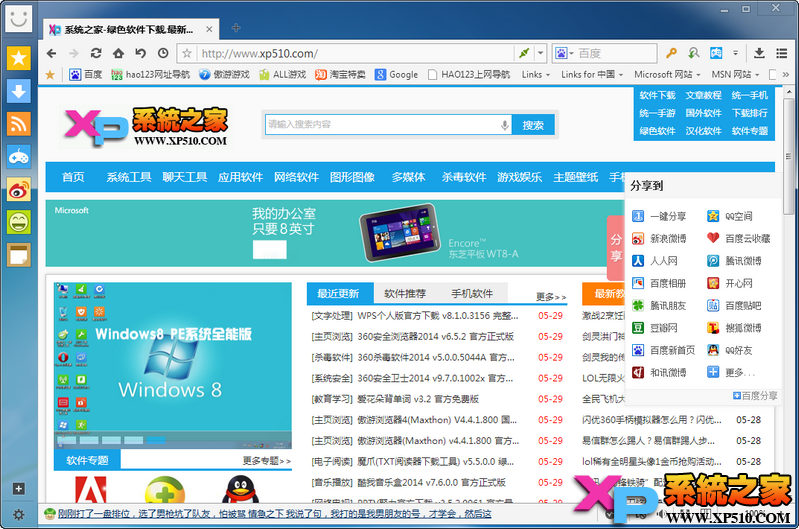Open 系统工具 navigation menu item
Screen dimensions: 799x529
click(x=128, y=177)
